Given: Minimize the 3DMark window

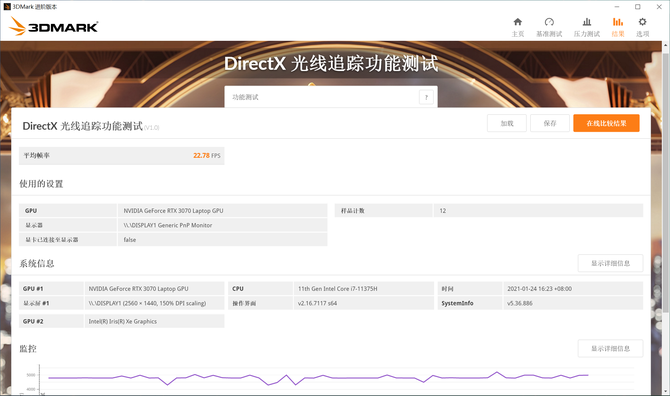Looking at the screenshot, I should pyautogui.click(x=617, y=7).
